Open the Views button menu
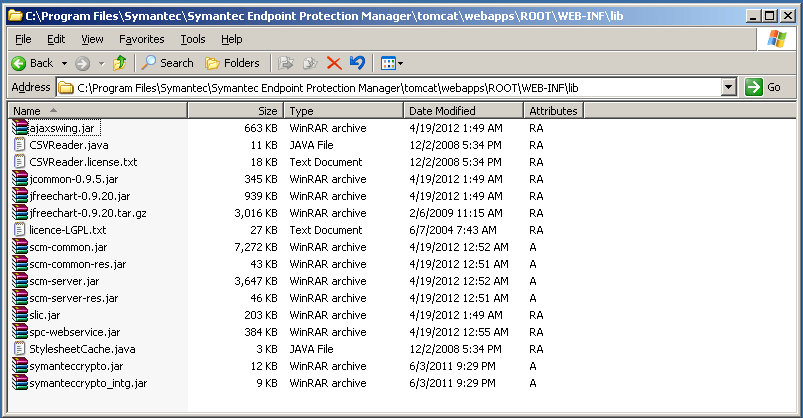 392,63
